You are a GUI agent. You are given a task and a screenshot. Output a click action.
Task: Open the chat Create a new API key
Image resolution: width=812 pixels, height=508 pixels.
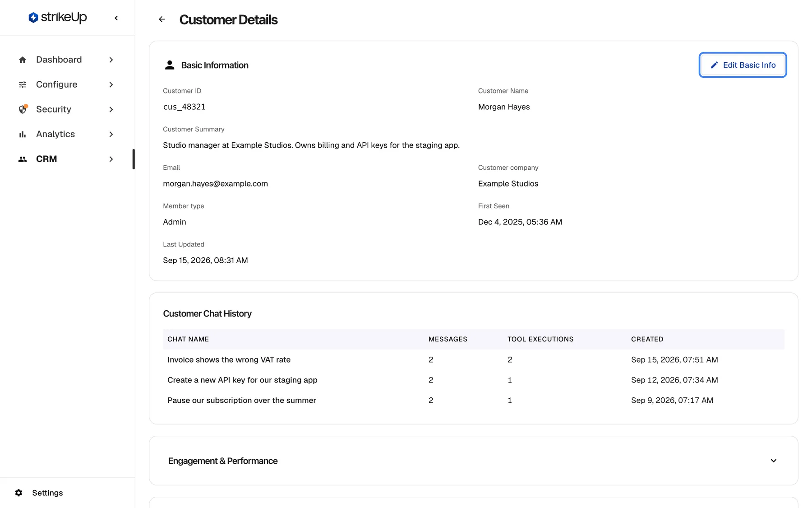tap(242, 380)
